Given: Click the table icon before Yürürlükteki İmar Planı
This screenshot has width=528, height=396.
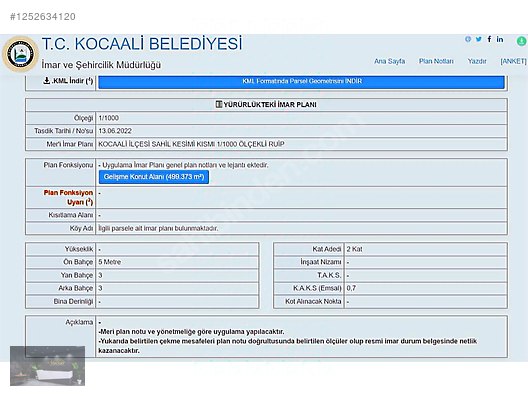Looking at the screenshot, I should (x=219, y=104).
